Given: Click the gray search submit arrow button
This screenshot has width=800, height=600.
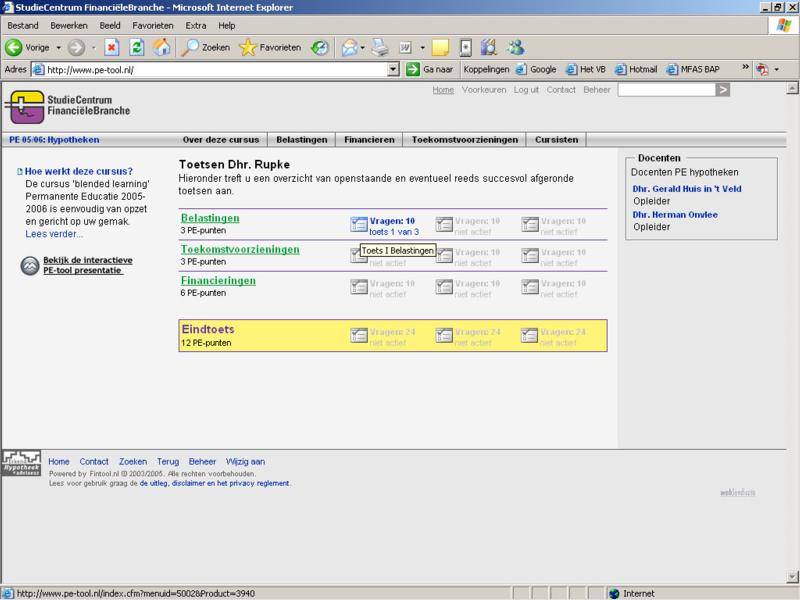Looking at the screenshot, I should 723,89.
